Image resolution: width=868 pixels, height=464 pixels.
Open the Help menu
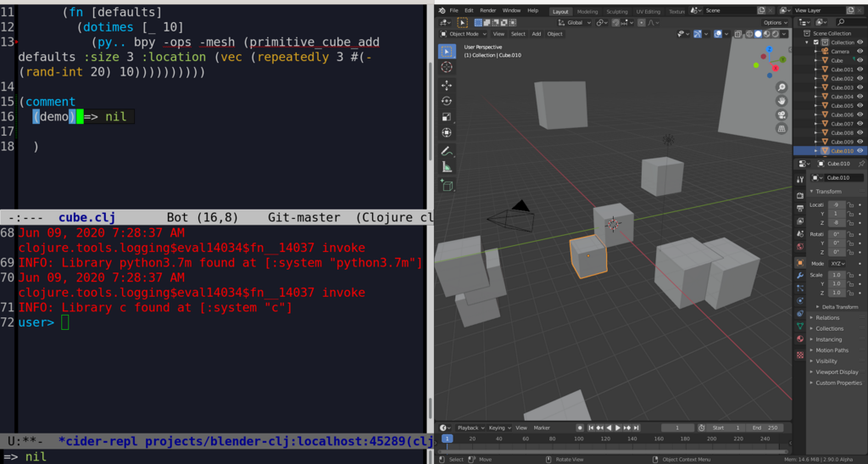(532, 10)
